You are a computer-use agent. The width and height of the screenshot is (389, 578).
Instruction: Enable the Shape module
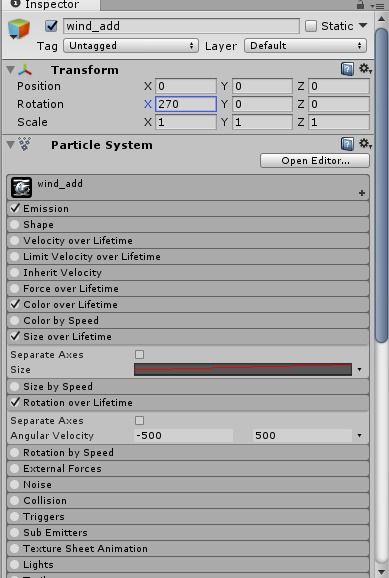click(x=15, y=224)
